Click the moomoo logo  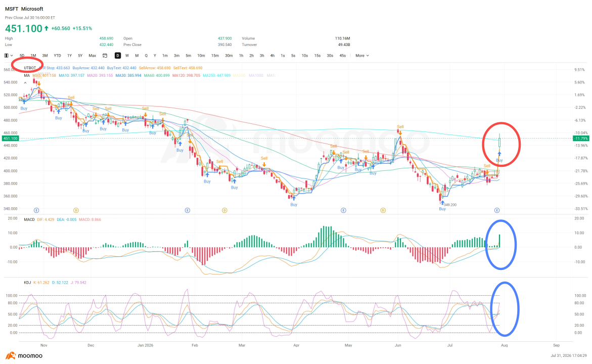tap(24, 356)
